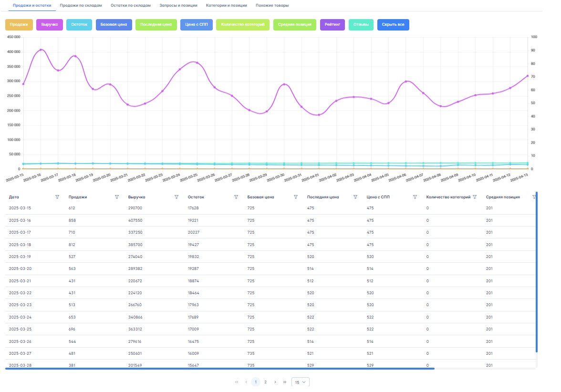Open the Количество категорий column filter
The image size is (561, 392).
pyautogui.click(x=475, y=197)
